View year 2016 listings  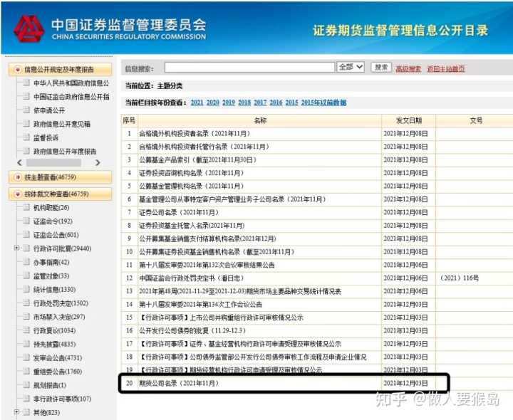coord(276,103)
